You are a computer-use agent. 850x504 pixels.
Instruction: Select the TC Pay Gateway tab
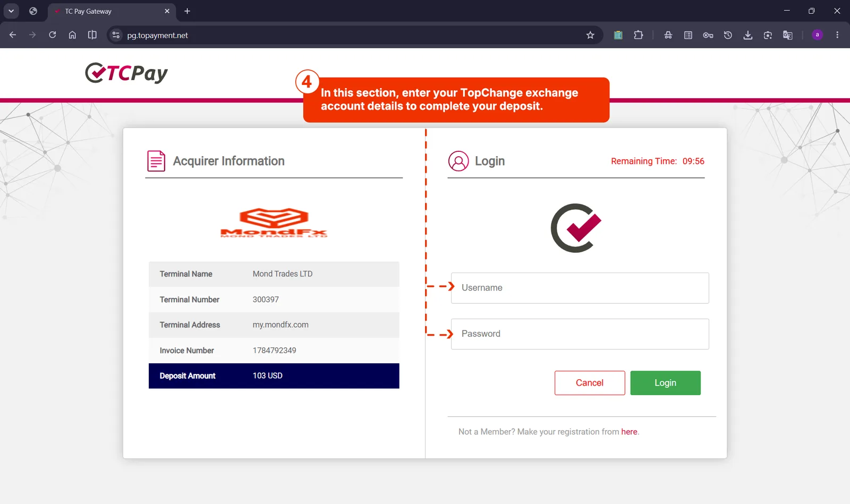click(112, 11)
